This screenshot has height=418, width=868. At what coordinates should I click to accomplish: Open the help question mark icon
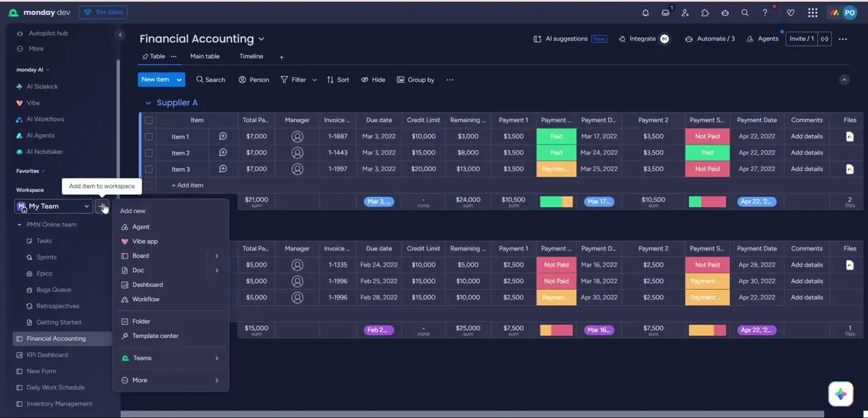pos(765,13)
